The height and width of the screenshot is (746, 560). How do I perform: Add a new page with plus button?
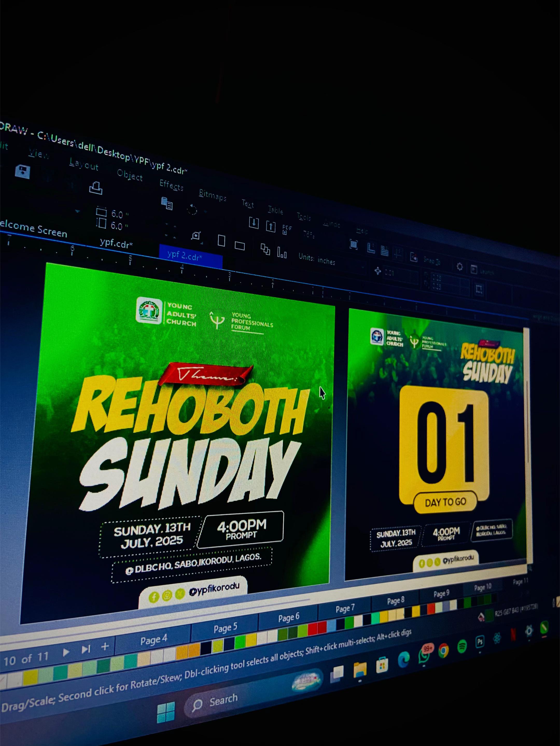(x=105, y=646)
